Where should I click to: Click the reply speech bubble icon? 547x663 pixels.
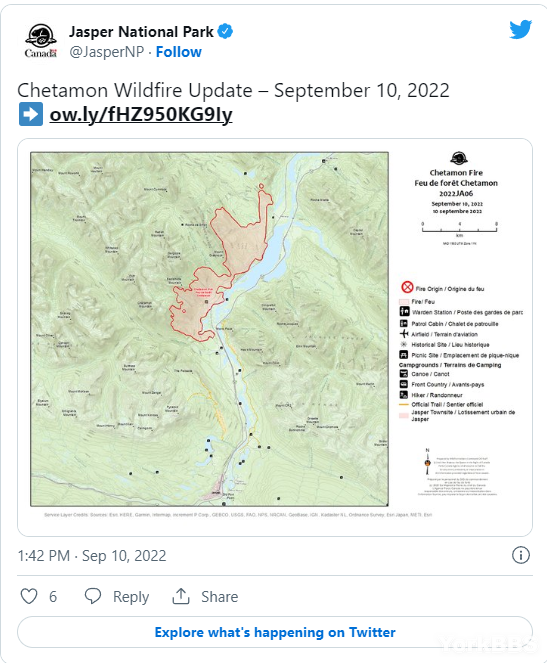tap(93, 596)
